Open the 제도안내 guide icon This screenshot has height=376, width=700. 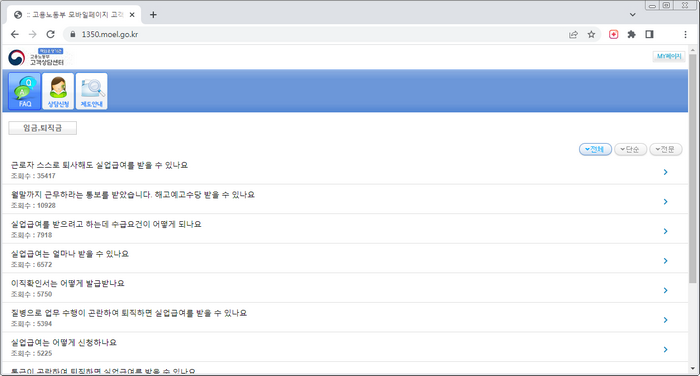(92, 91)
